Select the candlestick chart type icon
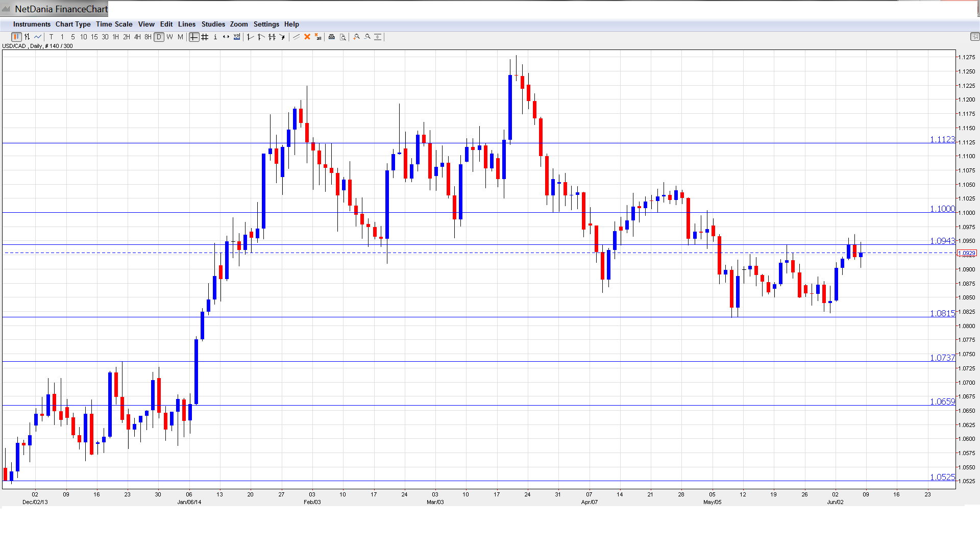This screenshot has height=551, width=980. (16, 37)
